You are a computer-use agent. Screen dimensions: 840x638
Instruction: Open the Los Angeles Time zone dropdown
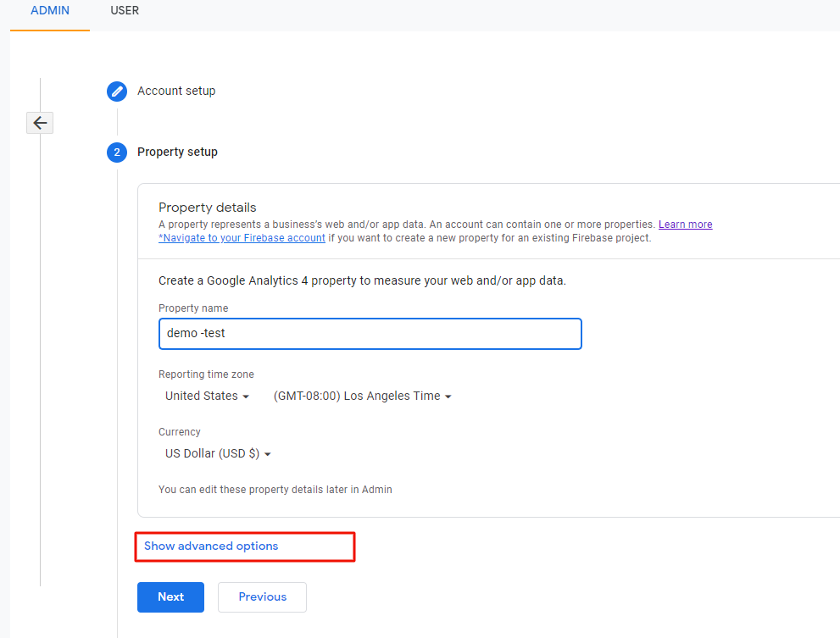pyautogui.click(x=362, y=396)
